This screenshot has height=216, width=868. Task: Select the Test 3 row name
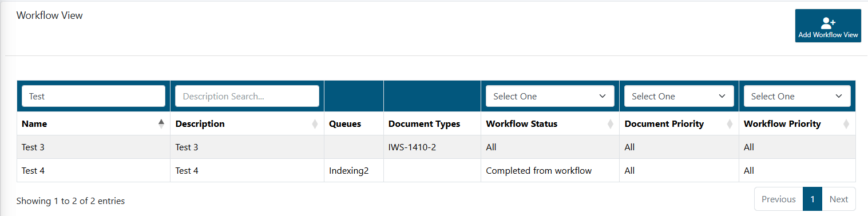click(x=33, y=147)
